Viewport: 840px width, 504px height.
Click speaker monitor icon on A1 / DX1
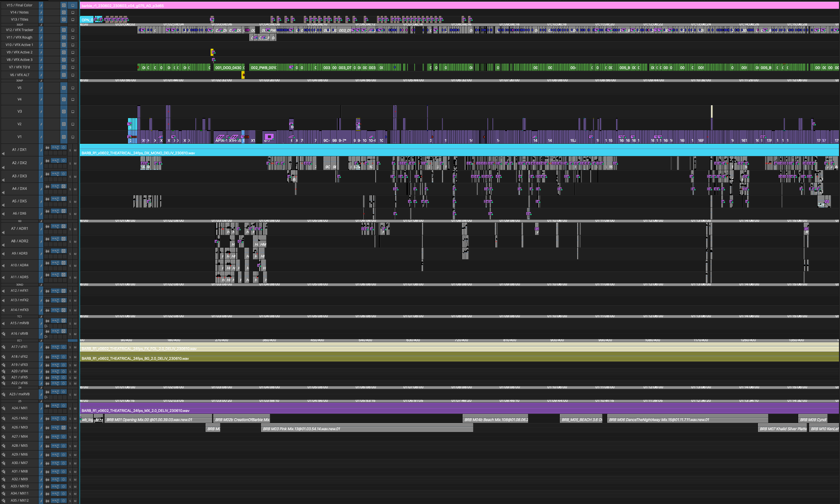point(3,154)
